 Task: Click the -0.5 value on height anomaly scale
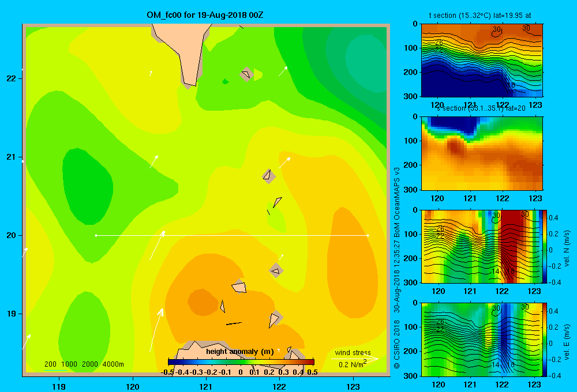tap(167, 372)
